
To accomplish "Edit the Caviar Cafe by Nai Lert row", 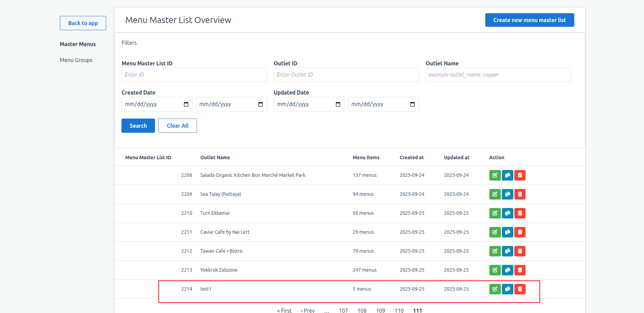I will (x=495, y=232).
